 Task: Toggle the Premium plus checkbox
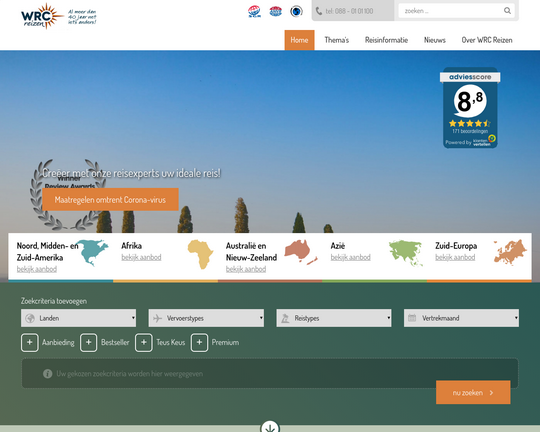(199, 342)
